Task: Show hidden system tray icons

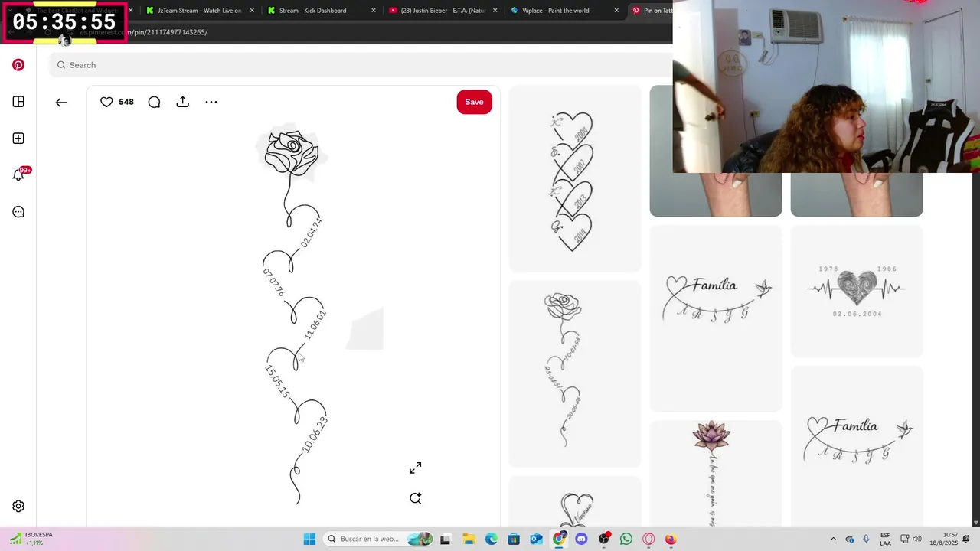Action: click(833, 539)
